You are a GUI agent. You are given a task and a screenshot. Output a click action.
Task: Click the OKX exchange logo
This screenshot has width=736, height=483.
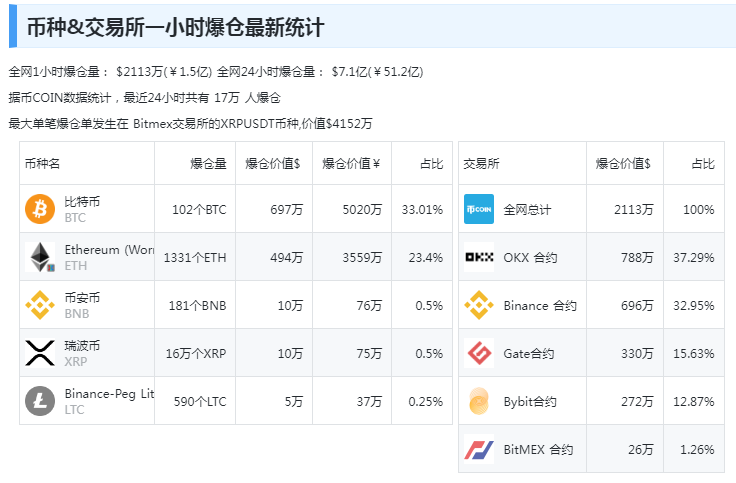tap(479, 257)
